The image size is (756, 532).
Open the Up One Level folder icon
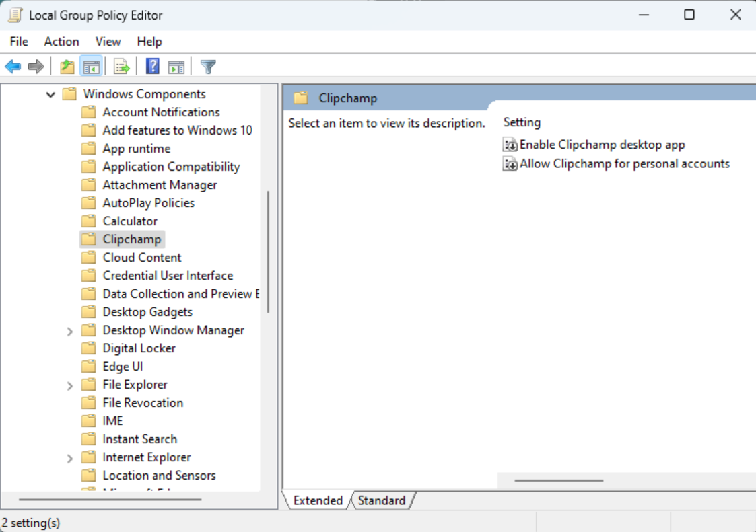tap(67, 66)
